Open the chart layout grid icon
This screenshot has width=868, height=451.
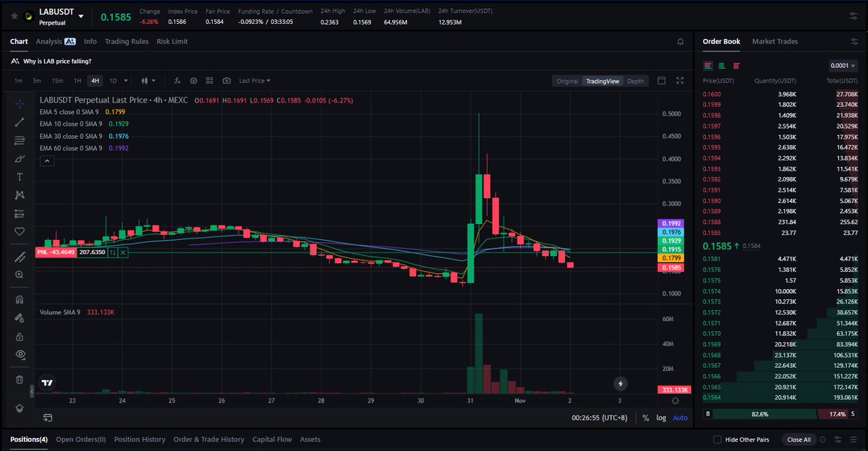[x=210, y=81]
